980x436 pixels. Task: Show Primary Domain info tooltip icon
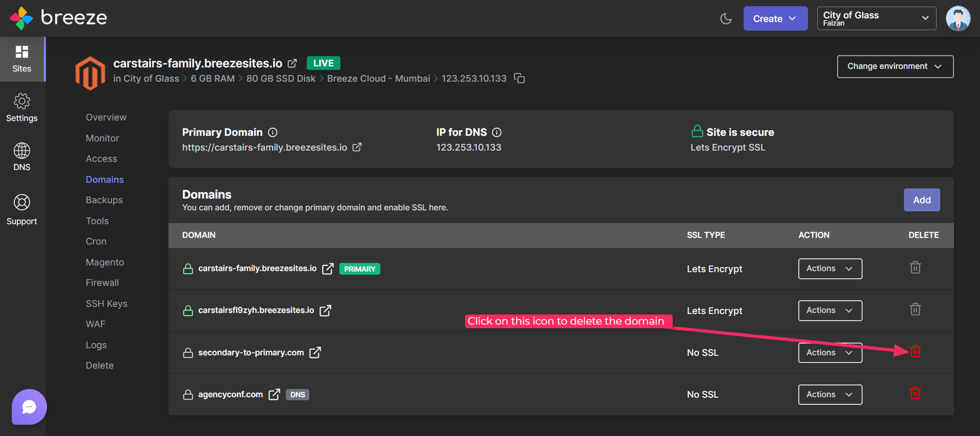tap(273, 133)
